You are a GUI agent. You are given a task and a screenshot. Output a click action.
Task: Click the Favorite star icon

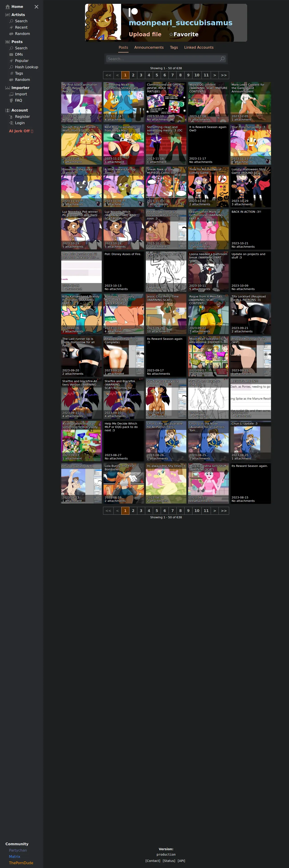[171, 34]
